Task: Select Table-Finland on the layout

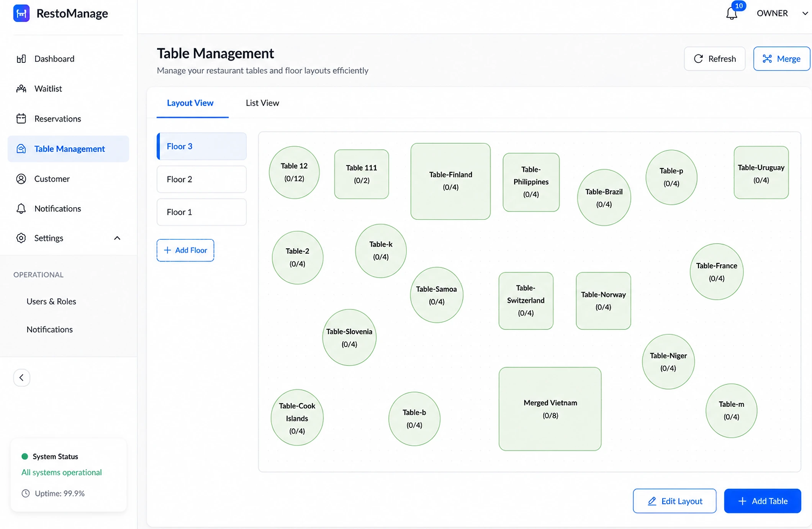Action: coord(450,181)
